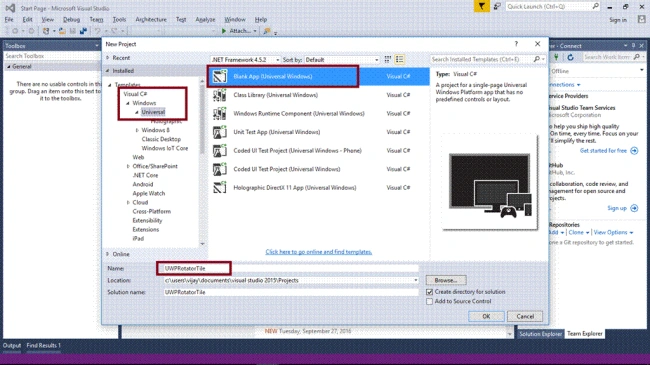
Task: Click the green Attach play icon
Action: click(x=224, y=31)
